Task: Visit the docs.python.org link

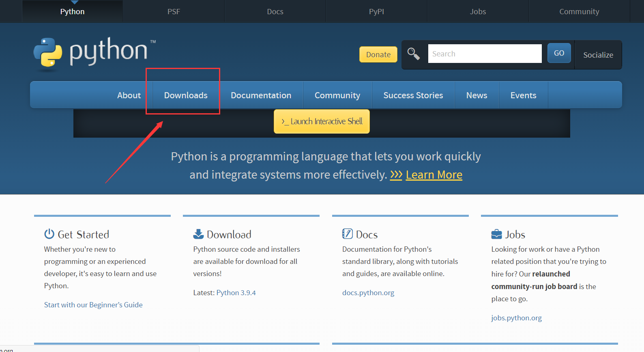Action: pyautogui.click(x=368, y=293)
